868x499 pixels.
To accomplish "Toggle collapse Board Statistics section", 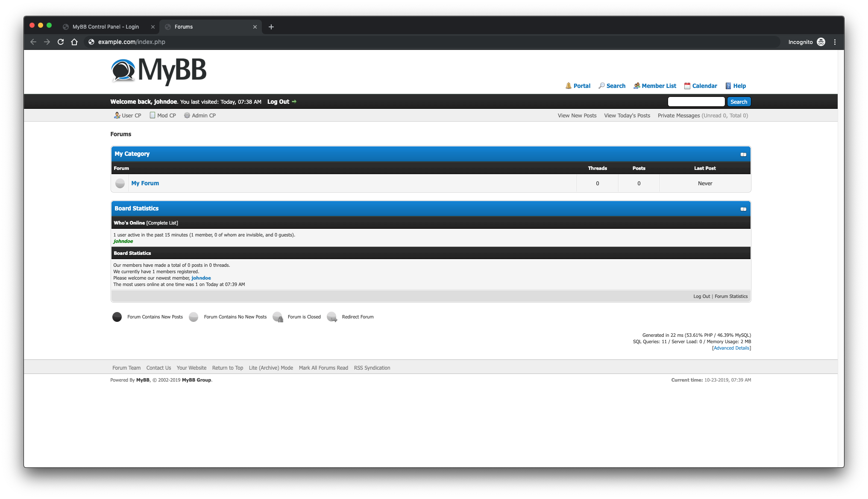I will point(743,209).
